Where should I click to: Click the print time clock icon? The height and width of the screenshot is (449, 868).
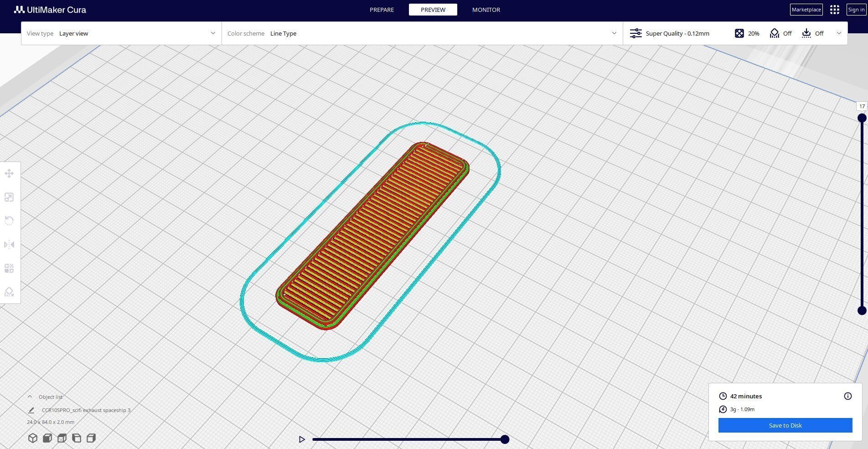click(x=723, y=396)
